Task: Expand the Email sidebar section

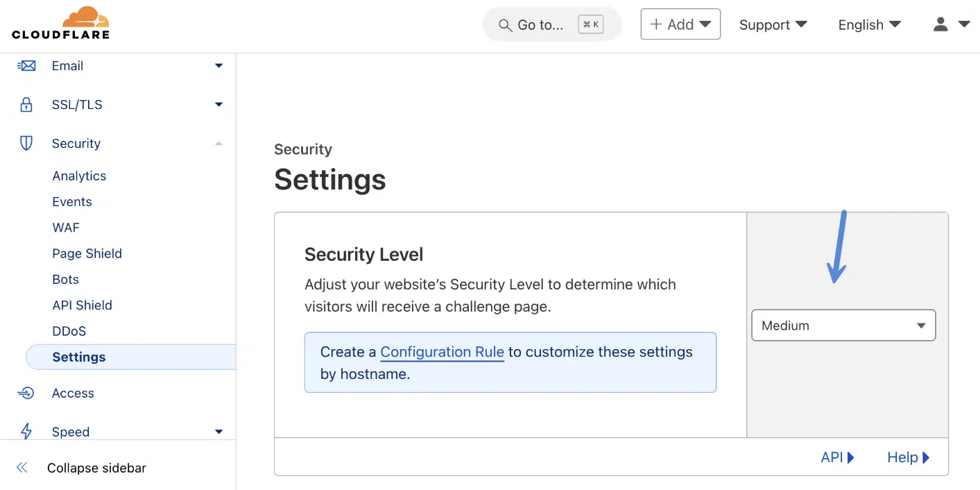Action: (218, 65)
